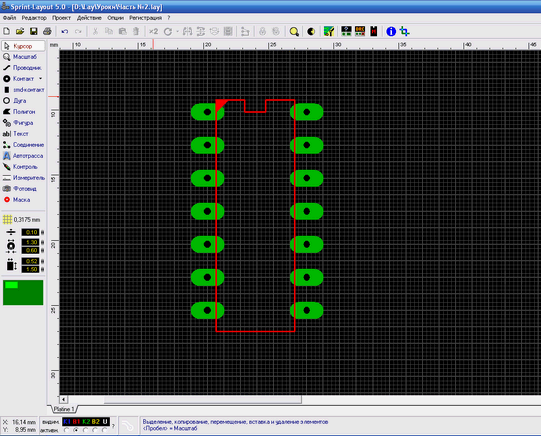Set the U layer as active

tap(105, 430)
